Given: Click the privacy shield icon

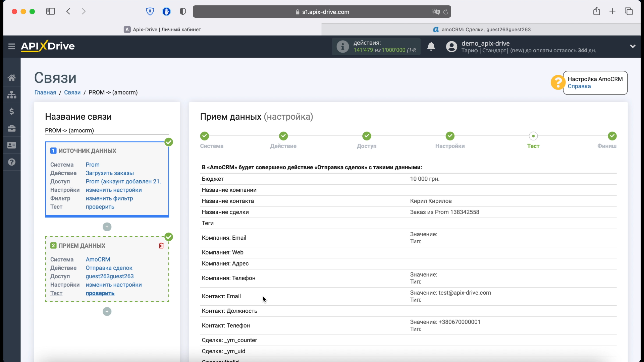Looking at the screenshot, I should (183, 12).
